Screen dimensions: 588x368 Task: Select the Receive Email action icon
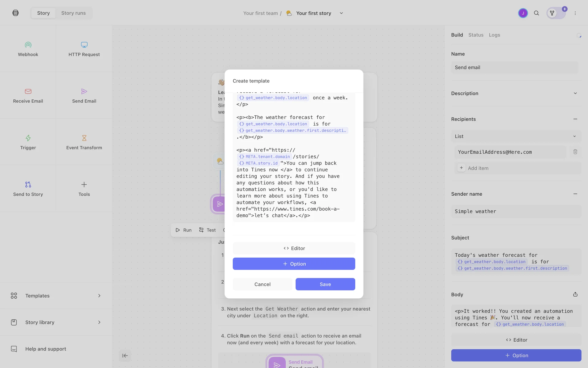[28, 91]
